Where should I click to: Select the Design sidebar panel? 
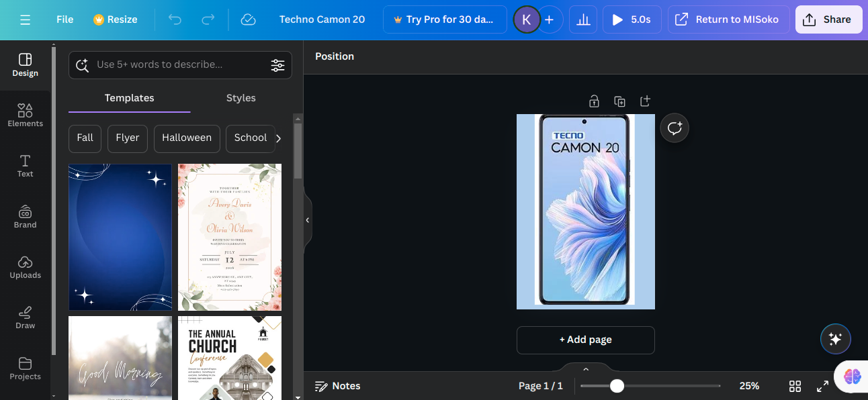25,65
